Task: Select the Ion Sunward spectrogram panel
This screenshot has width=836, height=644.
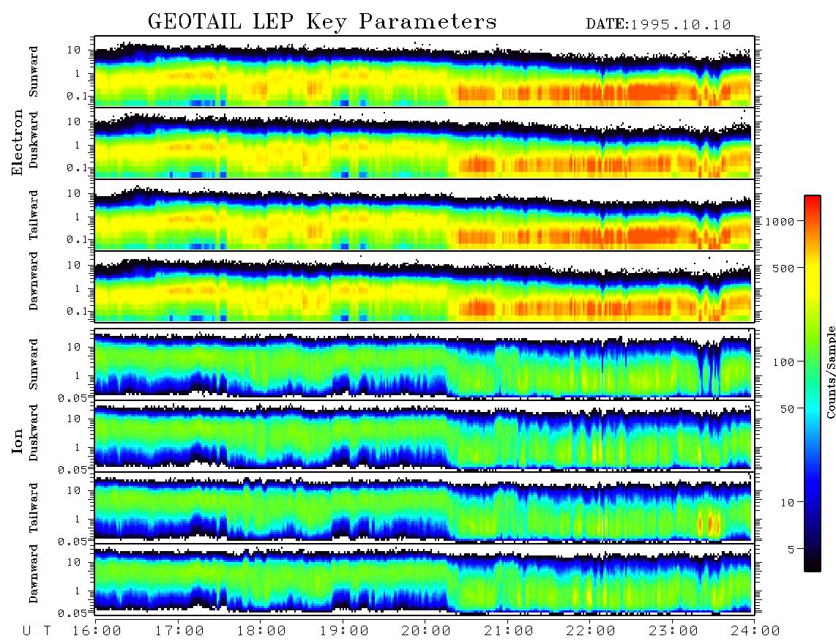Action: [x=425, y=364]
